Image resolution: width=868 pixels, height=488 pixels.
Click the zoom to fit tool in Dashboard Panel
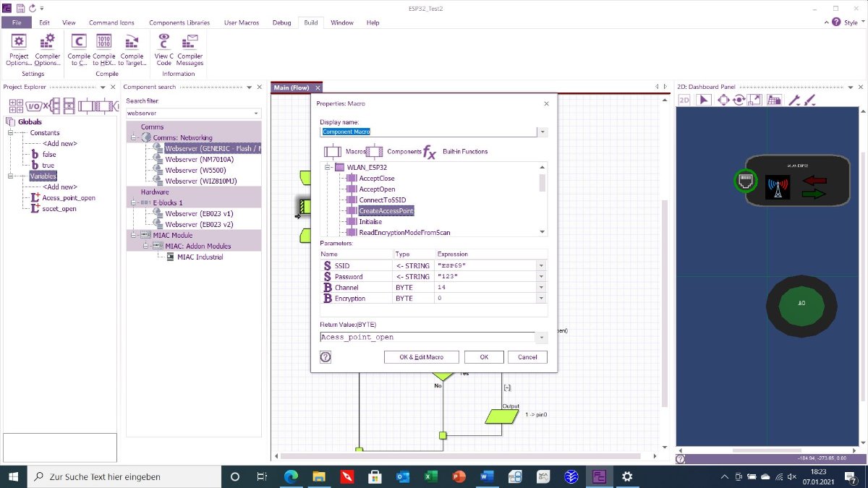754,100
